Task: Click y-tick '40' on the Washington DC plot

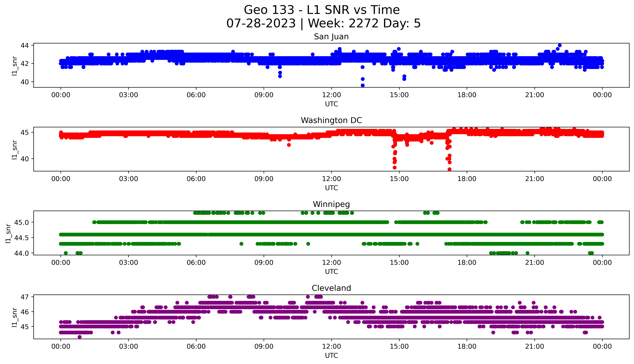Action: point(25,159)
